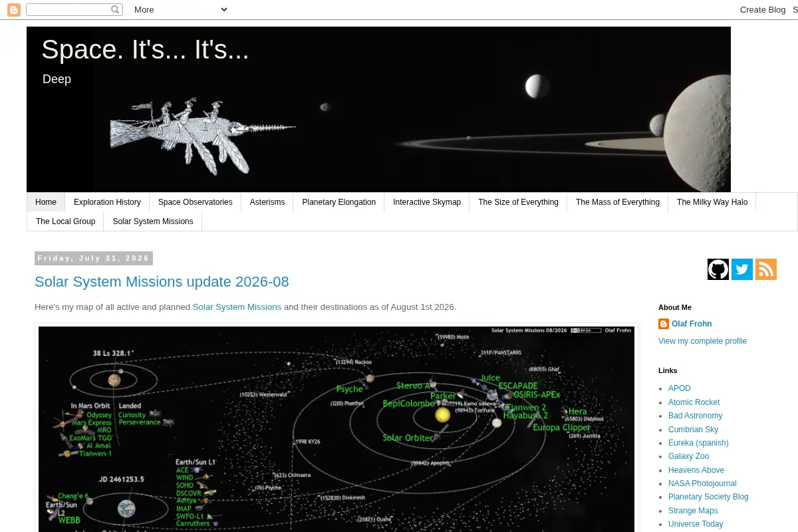Click the Blogger logo icon
The width and height of the screenshot is (798, 532).
14,9
